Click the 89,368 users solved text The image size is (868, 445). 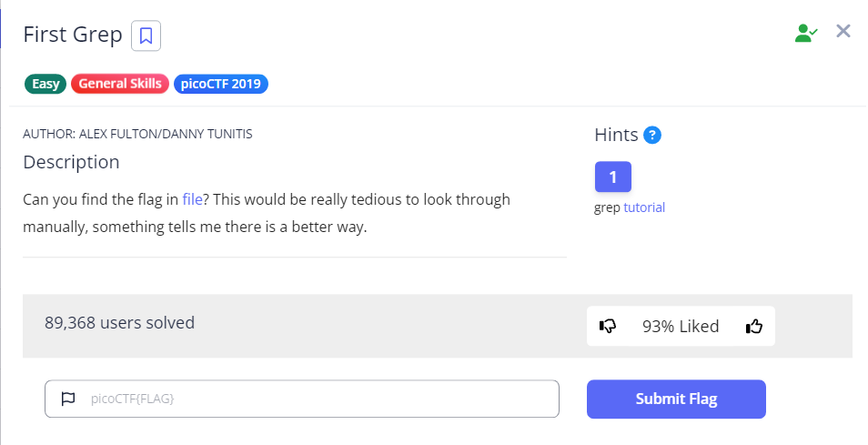[119, 322]
